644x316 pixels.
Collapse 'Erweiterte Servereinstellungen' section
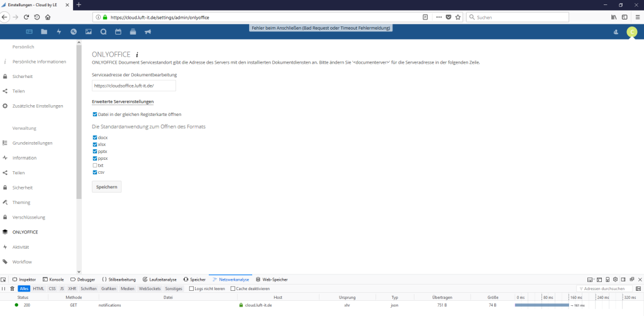123,101
